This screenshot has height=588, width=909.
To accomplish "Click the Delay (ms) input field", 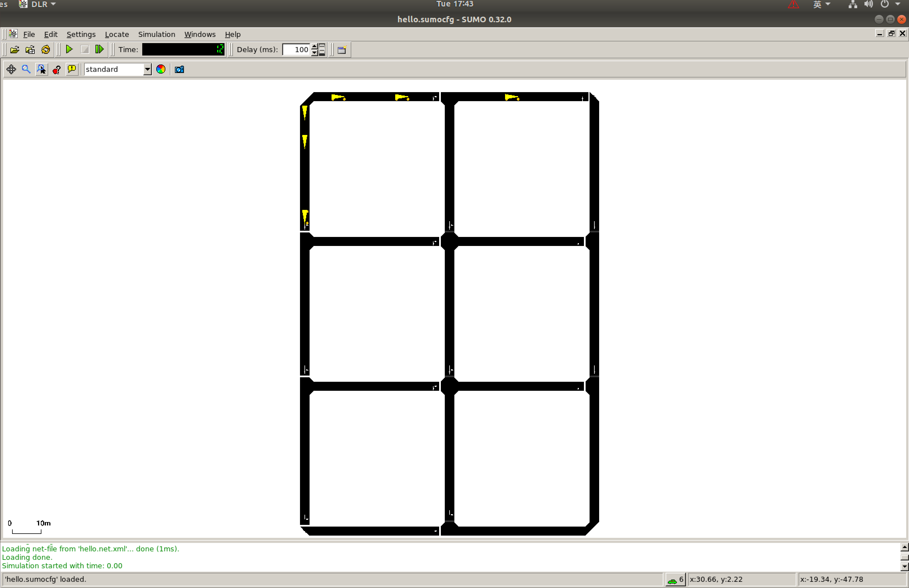I will tap(296, 50).
